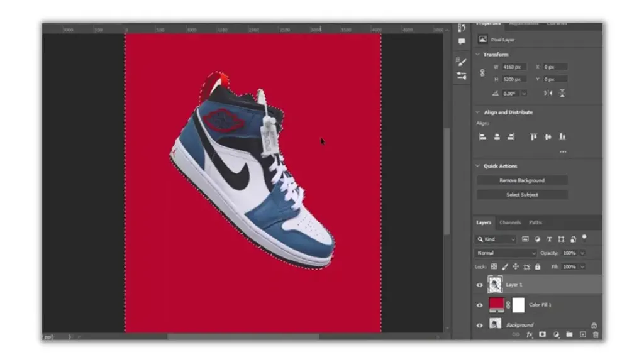Image resolution: width=644 pixels, height=362 pixels.
Task: Switch to the Channels tab
Action: point(510,222)
